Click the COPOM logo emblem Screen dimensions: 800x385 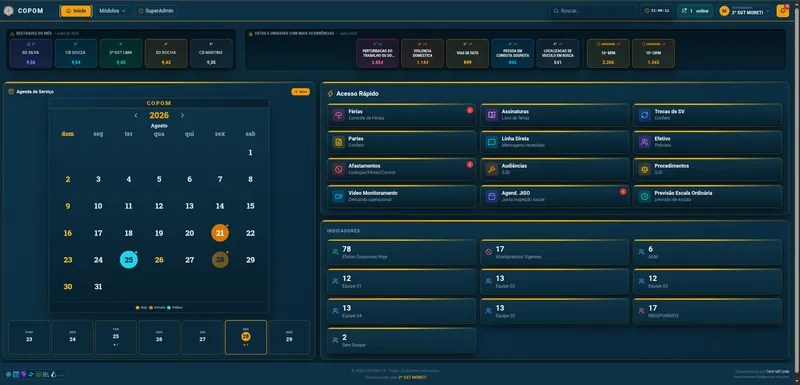point(9,11)
